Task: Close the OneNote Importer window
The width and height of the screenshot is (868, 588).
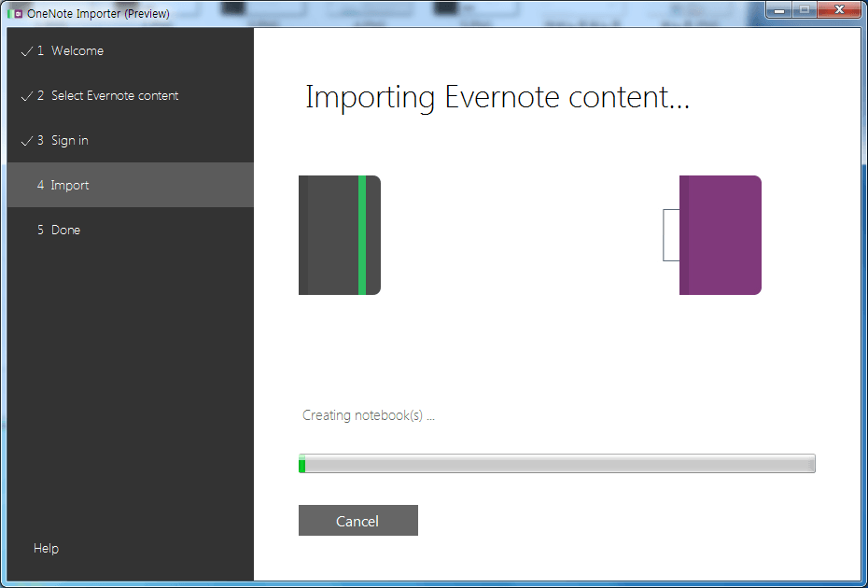Action: pyautogui.click(x=839, y=9)
